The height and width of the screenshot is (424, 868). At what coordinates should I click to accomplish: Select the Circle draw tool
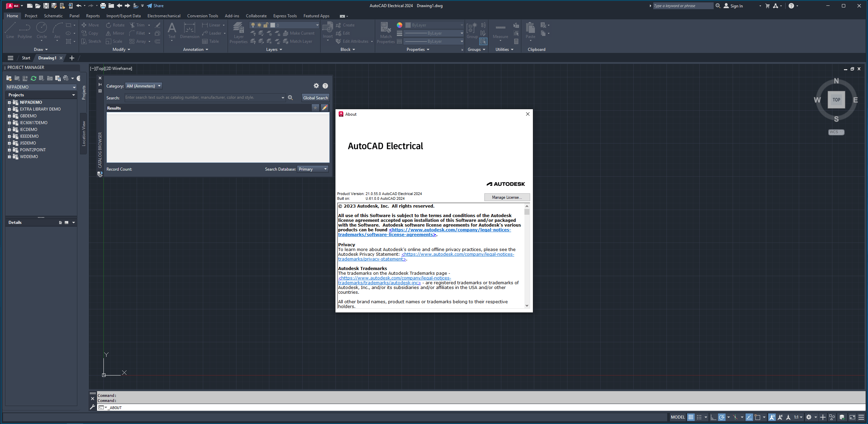pos(42,30)
